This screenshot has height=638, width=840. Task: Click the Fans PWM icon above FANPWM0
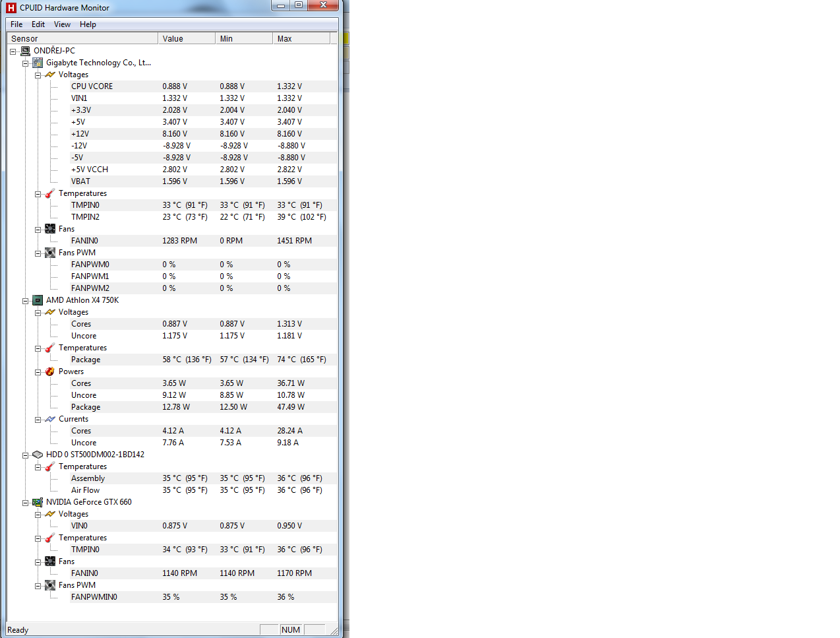tap(50, 253)
